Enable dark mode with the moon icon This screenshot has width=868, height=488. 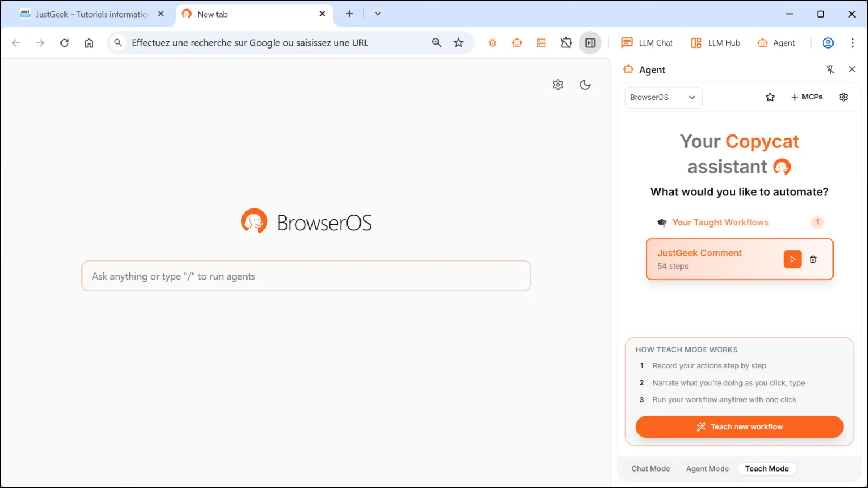click(585, 84)
